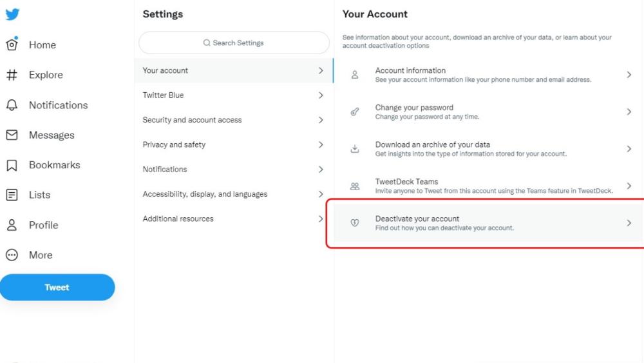
Task: Click the Notifications bell icon
Action: pos(12,105)
